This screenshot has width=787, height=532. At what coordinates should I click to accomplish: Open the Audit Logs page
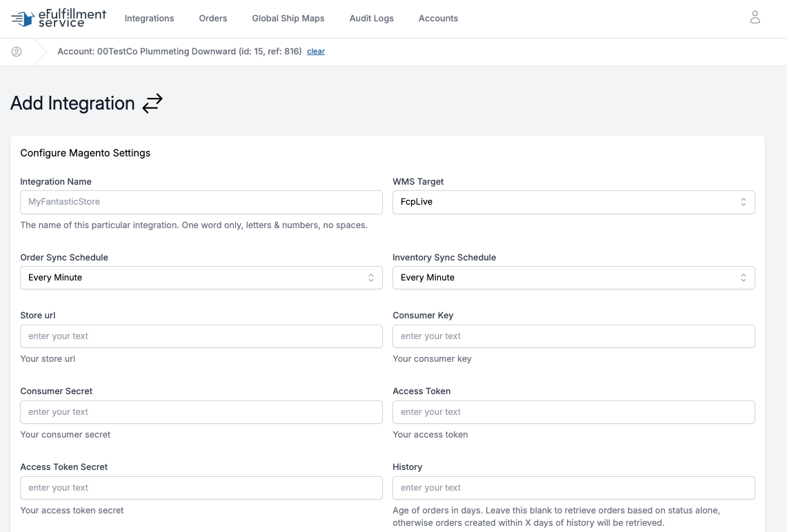[371, 19]
